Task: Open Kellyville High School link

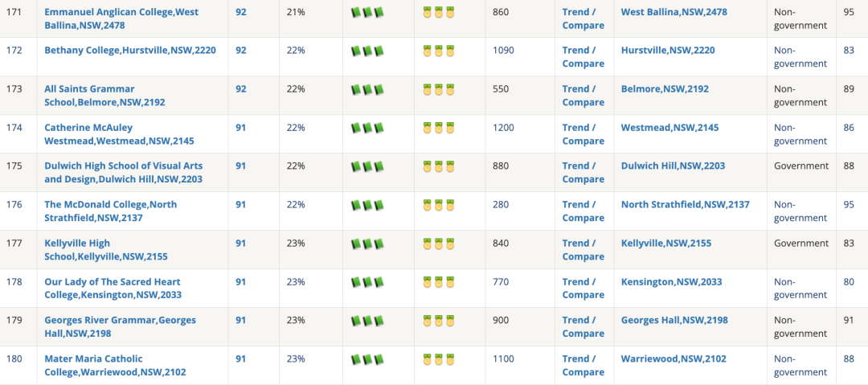Action: tap(106, 250)
